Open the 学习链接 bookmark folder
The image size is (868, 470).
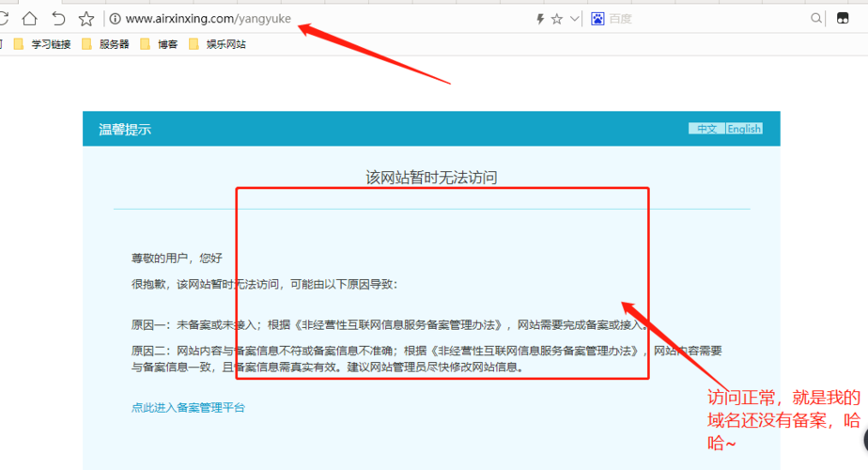[x=42, y=44]
